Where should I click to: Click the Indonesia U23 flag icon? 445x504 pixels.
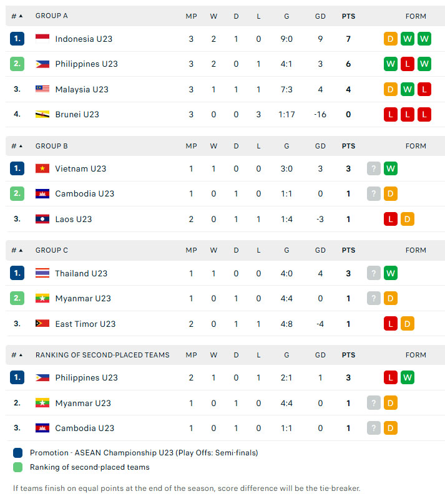(x=42, y=39)
